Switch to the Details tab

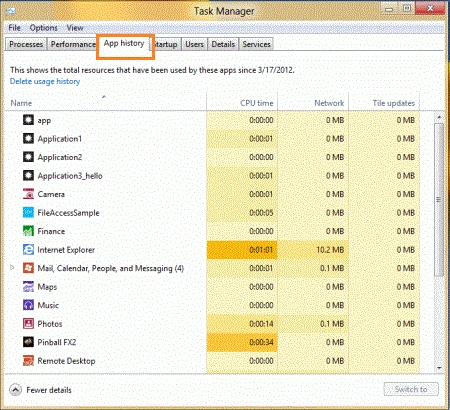point(223,44)
